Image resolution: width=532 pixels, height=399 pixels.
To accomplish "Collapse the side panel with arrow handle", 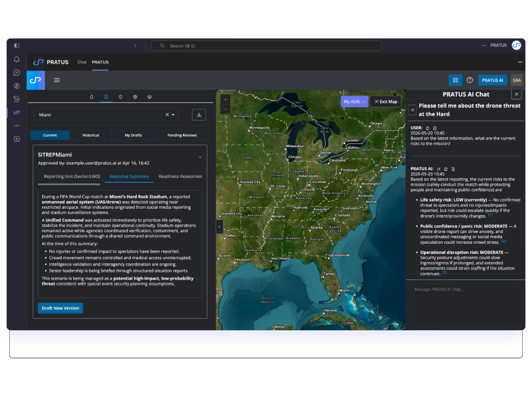I will pos(219,227).
